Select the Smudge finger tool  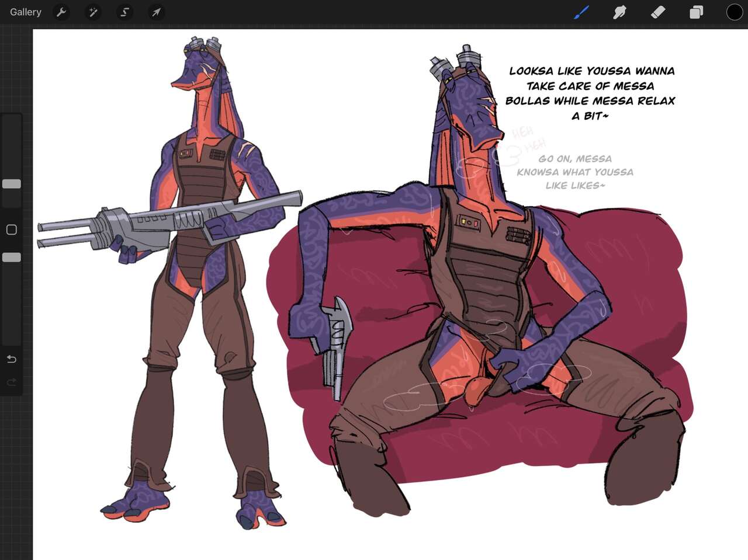pos(619,12)
